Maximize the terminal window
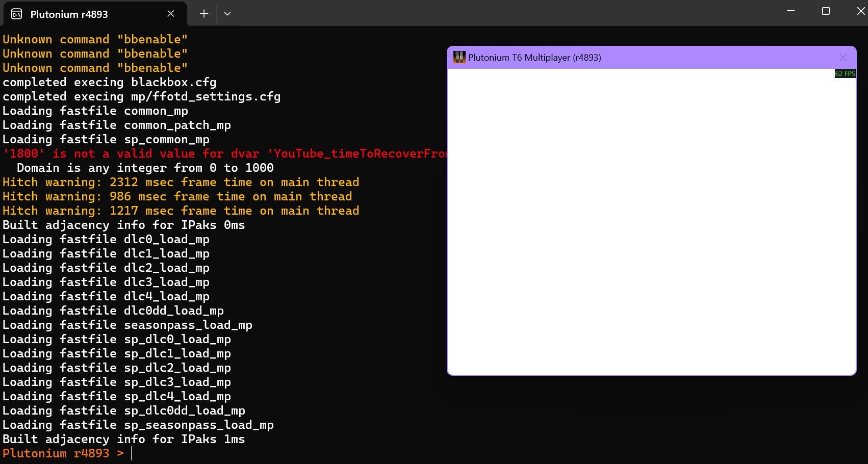Image resolution: width=868 pixels, height=464 pixels. point(826,11)
